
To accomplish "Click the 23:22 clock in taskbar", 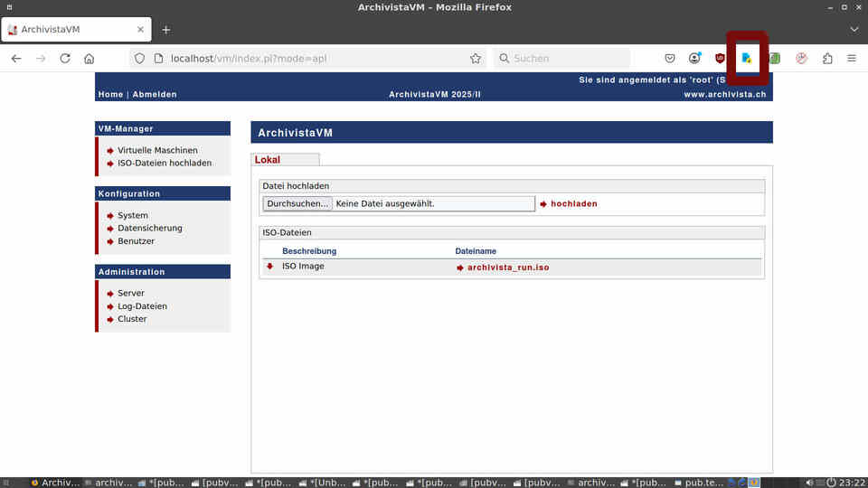I will click(853, 483).
